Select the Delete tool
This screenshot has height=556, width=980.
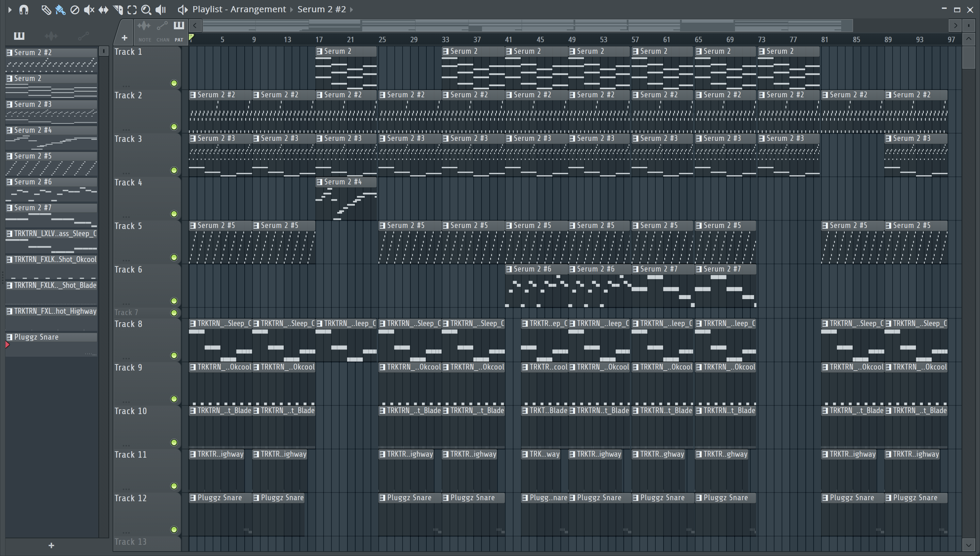tap(75, 10)
